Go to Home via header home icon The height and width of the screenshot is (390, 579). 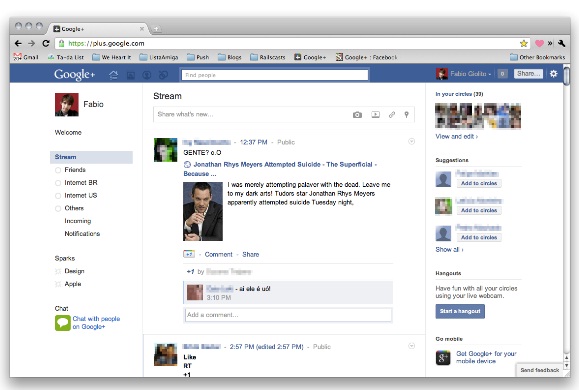pyautogui.click(x=114, y=75)
